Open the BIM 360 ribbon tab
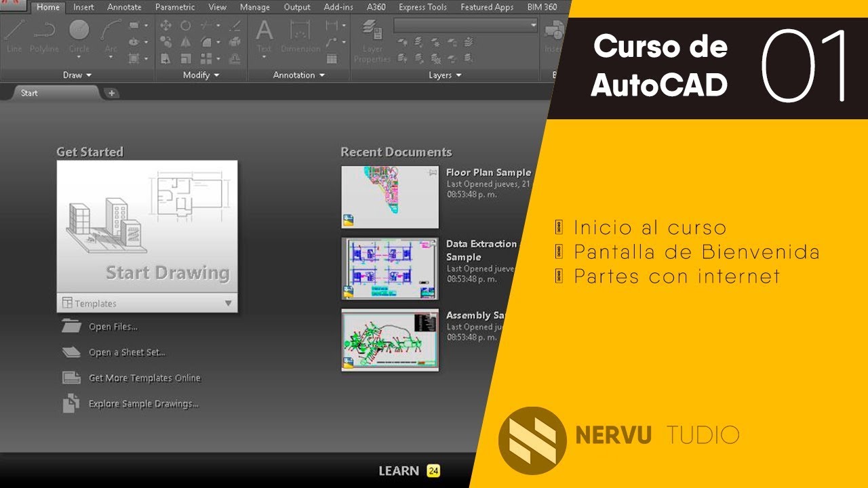This screenshot has height=488, width=868. pyautogui.click(x=542, y=7)
